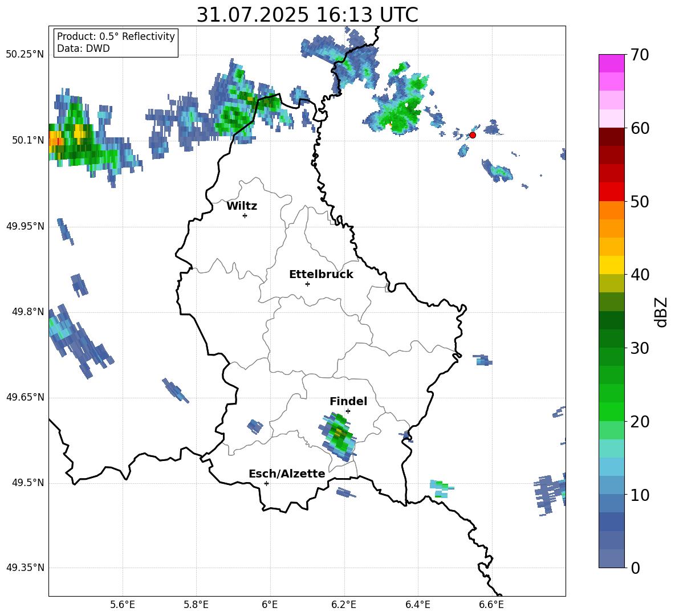Image resolution: width=675 pixels, height=616 pixels.
Task: Click the 10 value on the colorbar
Action: (x=640, y=495)
